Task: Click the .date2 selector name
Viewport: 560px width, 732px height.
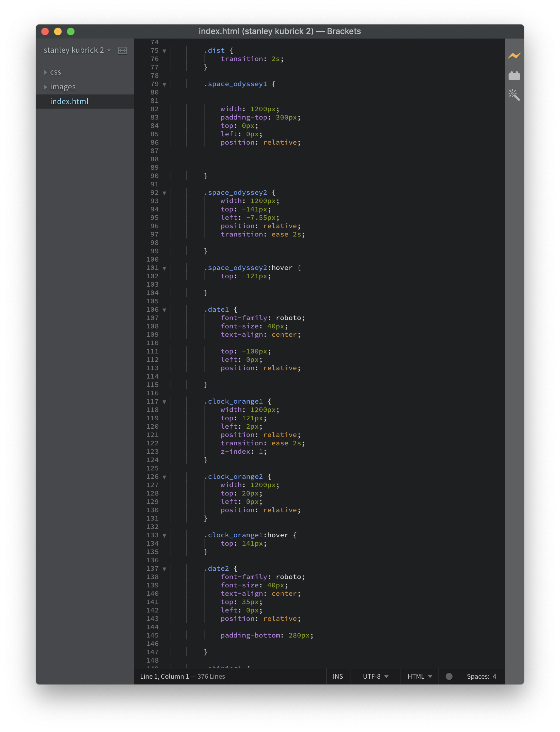Action: [x=216, y=568]
